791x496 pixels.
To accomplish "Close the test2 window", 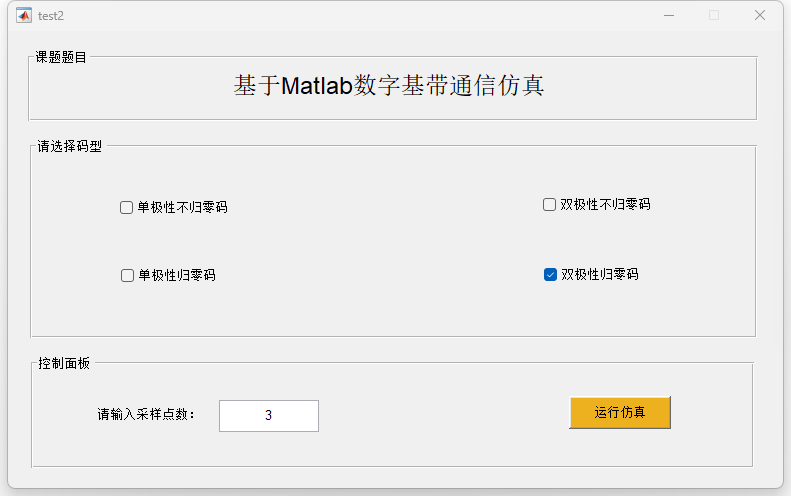I will [x=760, y=15].
